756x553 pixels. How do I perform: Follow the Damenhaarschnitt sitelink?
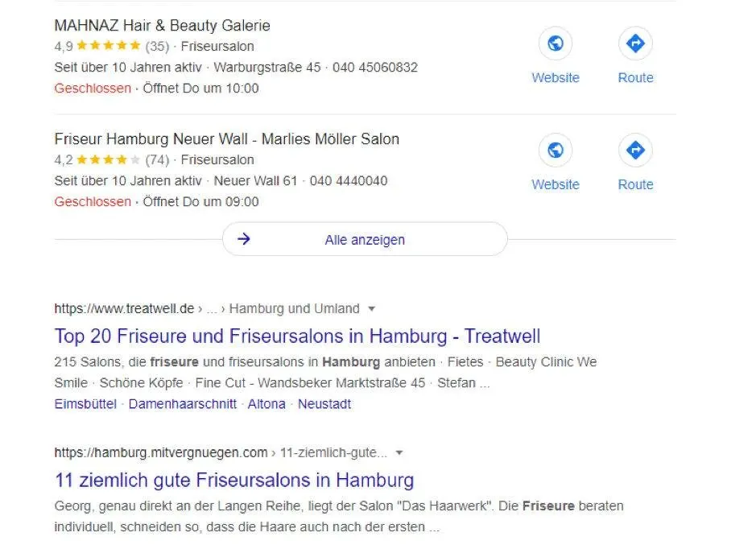pos(183,404)
